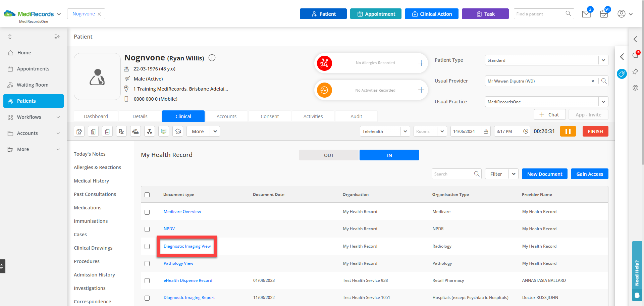The height and width of the screenshot is (306, 644).
Task: Click the blue tag icon
Action: click(x=622, y=74)
